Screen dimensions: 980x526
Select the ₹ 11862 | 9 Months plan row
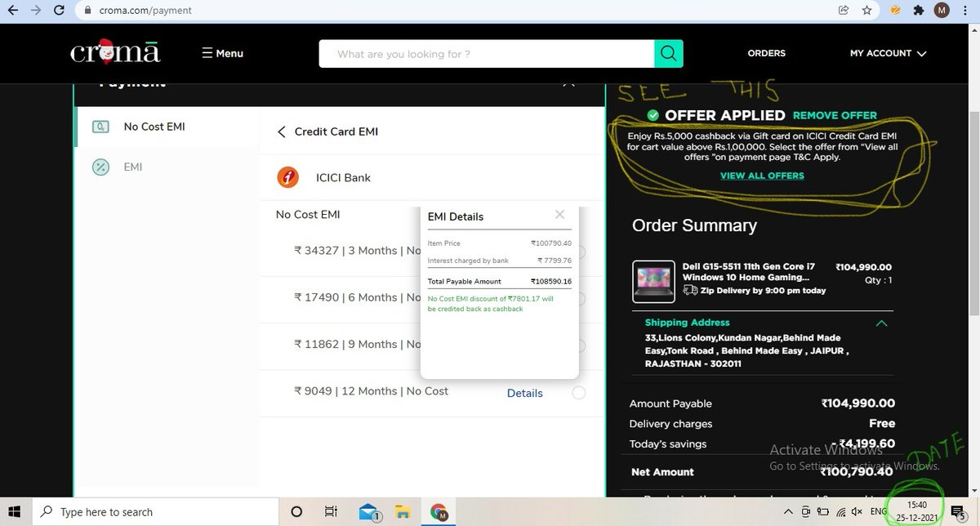point(433,345)
